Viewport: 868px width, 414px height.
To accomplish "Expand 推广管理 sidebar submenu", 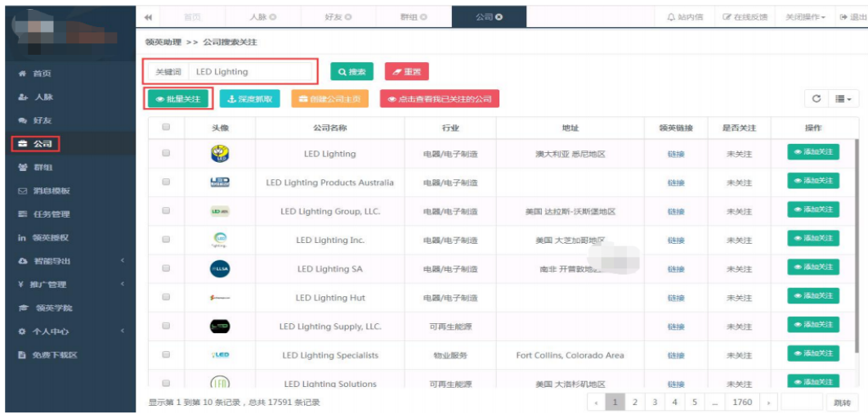I will click(x=70, y=284).
